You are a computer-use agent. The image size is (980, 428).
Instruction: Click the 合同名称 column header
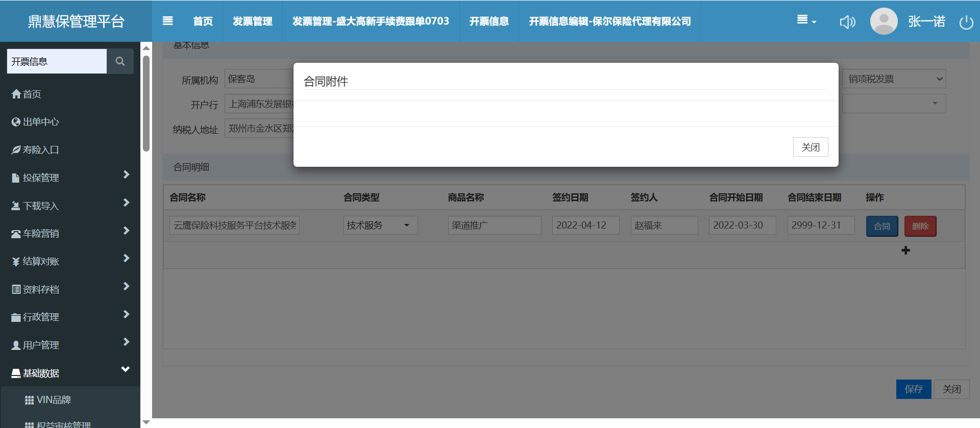click(188, 197)
